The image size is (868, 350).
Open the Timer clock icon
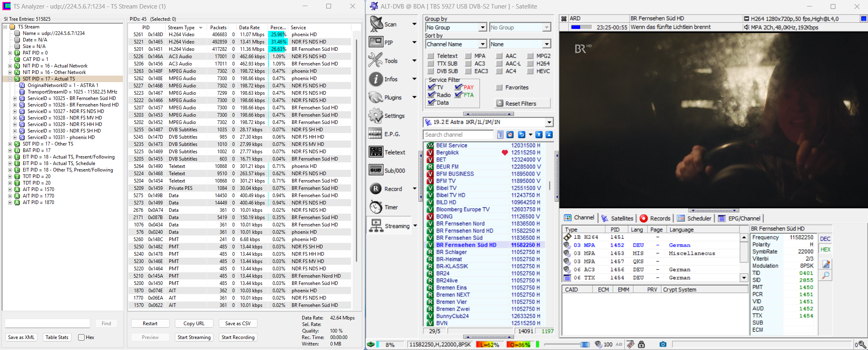(376, 207)
